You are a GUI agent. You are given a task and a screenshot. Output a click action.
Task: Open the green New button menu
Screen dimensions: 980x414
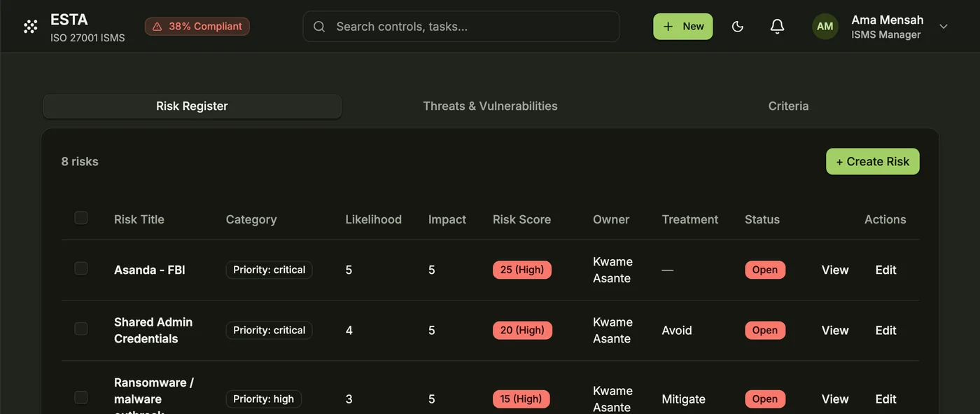683,27
